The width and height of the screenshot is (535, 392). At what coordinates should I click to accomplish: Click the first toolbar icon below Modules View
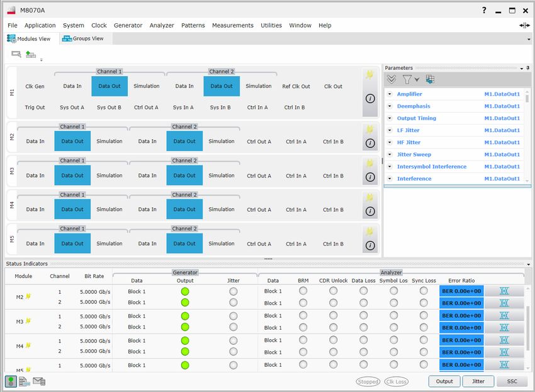(16, 54)
